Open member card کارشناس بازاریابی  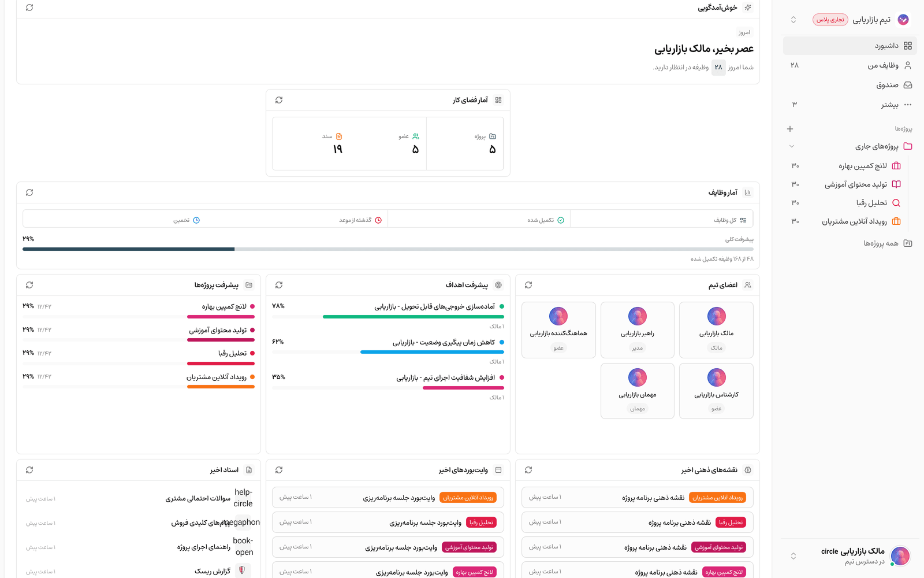(716, 391)
